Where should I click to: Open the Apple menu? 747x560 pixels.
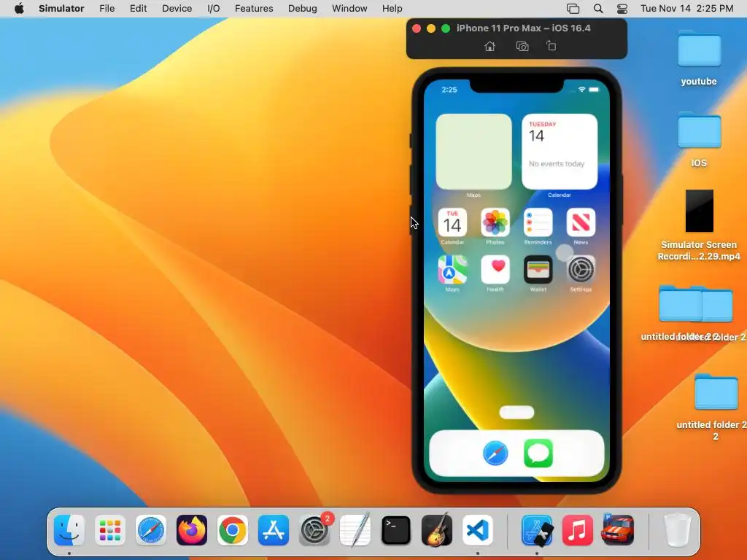coord(19,9)
